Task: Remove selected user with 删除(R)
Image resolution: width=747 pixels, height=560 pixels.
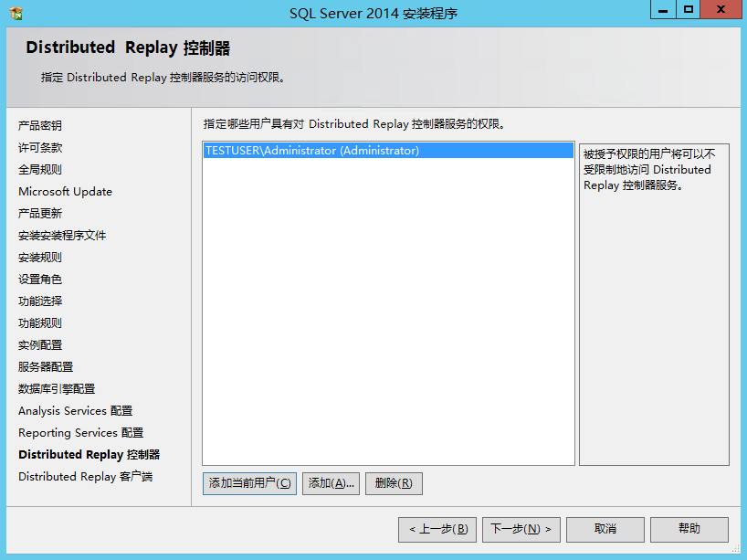Action: (x=394, y=483)
